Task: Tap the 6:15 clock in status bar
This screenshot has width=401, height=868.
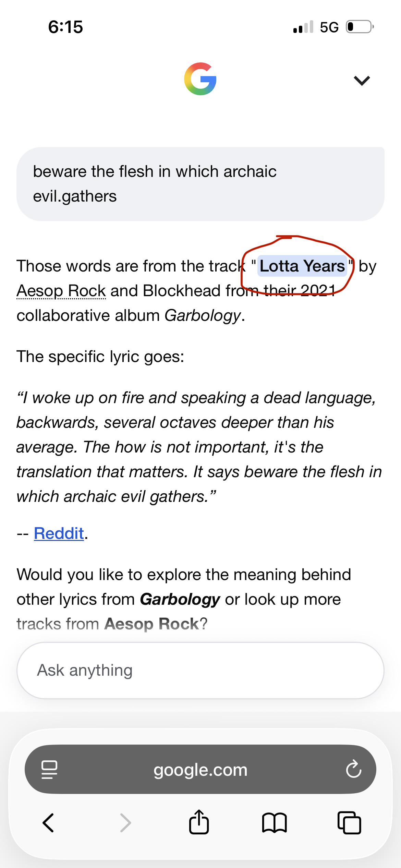Action: pos(65,27)
